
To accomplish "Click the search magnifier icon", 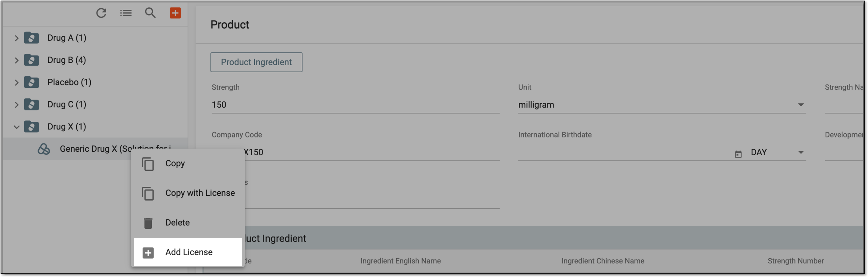I will pos(150,13).
